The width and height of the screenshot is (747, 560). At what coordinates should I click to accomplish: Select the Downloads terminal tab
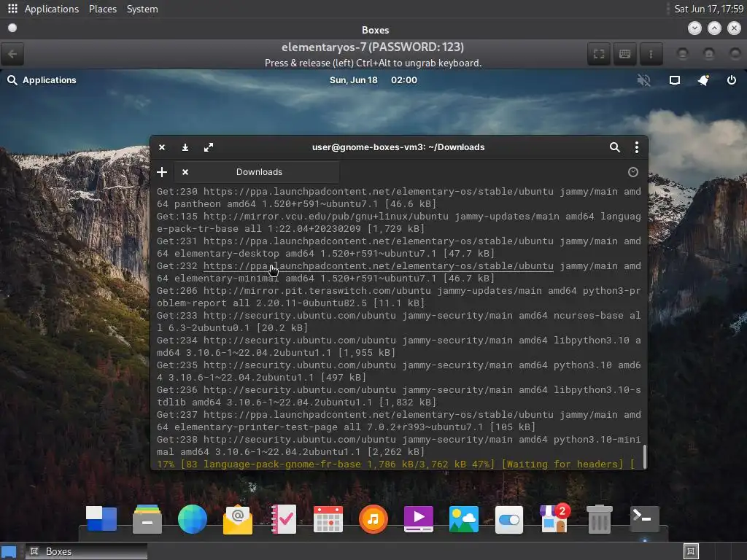click(258, 172)
